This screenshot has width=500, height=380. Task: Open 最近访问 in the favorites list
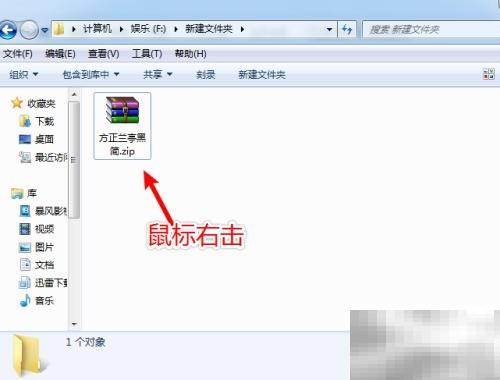[43, 157]
